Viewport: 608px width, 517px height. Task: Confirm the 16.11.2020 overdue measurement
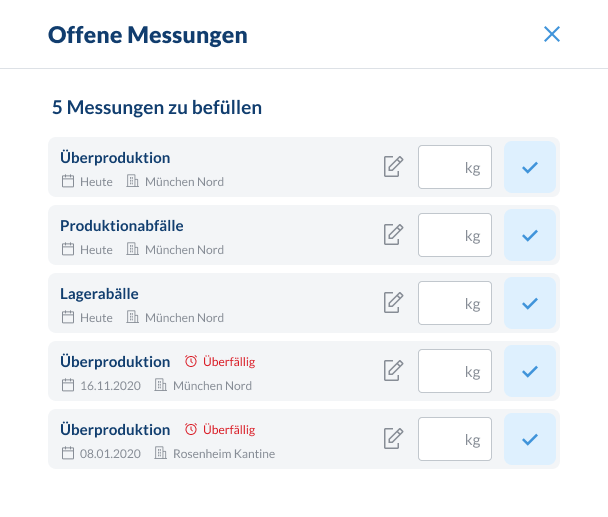[x=530, y=370]
